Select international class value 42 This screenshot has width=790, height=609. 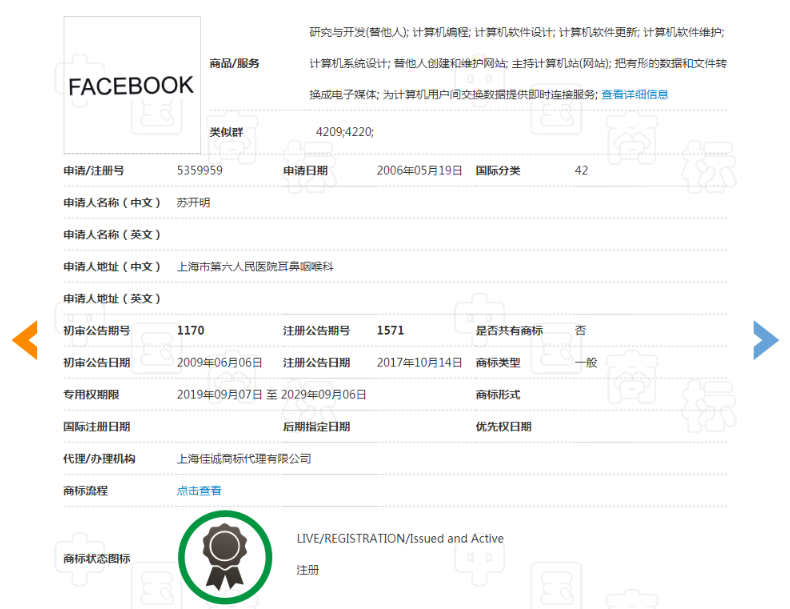[x=581, y=170]
